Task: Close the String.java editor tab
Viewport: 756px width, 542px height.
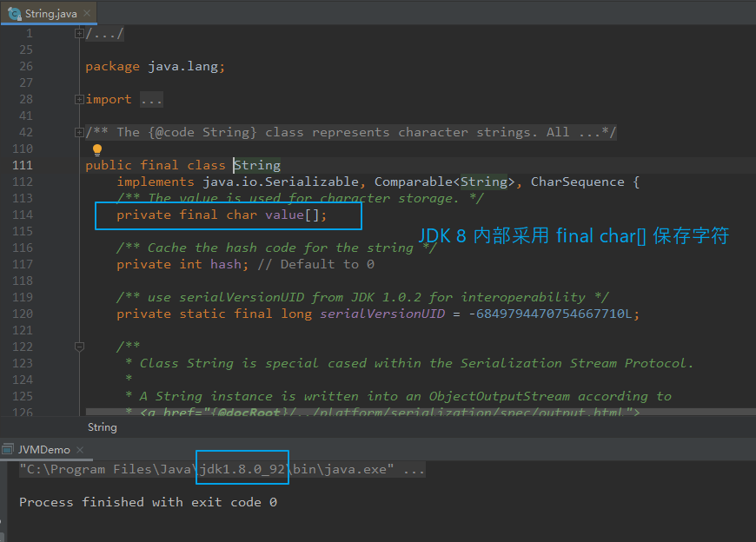Action: (x=87, y=13)
